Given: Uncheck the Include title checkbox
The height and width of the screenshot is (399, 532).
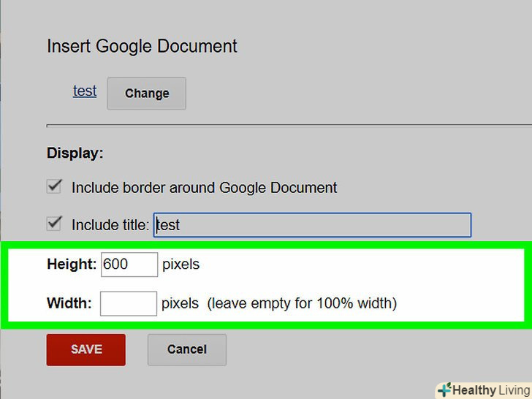Looking at the screenshot, I should click(x=54, y=224).
